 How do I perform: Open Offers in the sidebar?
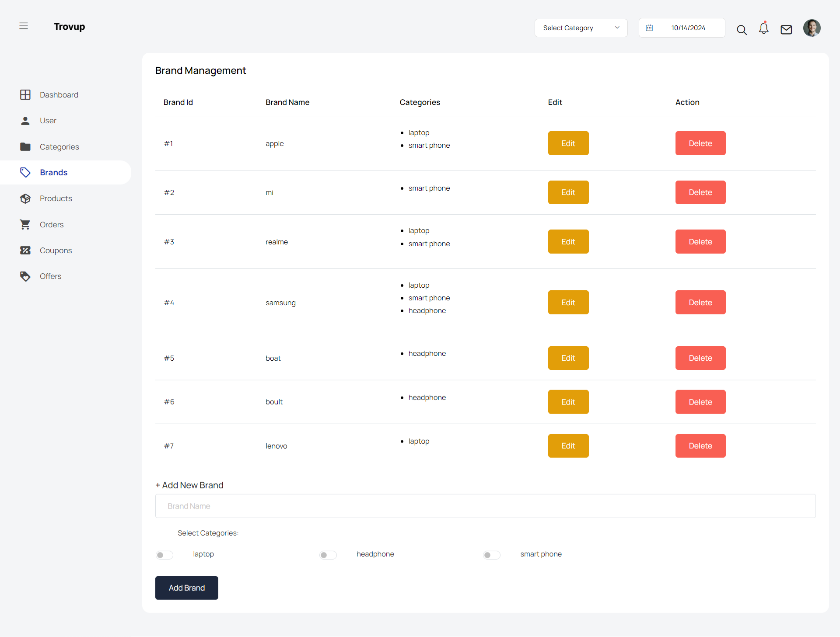tap(50, 276)
